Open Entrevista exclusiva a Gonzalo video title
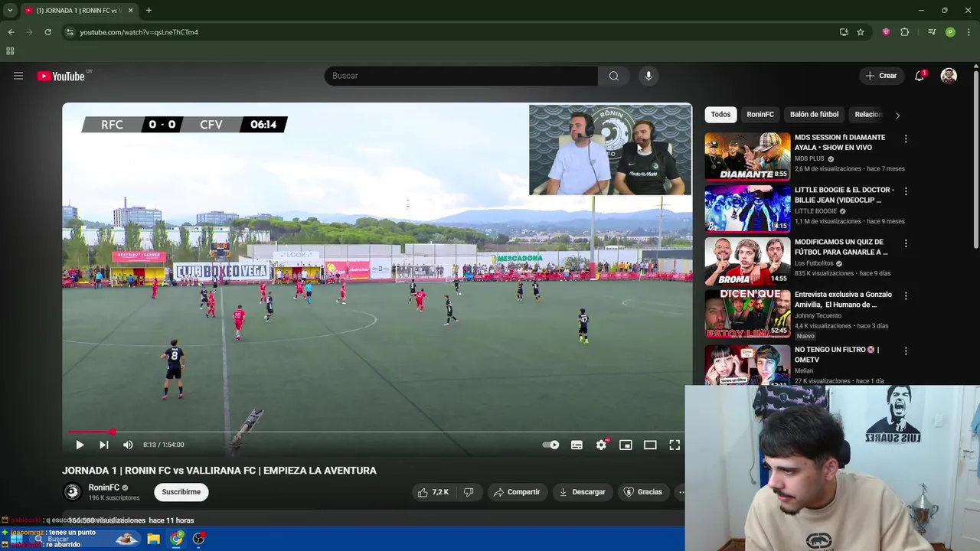The height and width of the screenshot is (551, 980). point(843,299)
